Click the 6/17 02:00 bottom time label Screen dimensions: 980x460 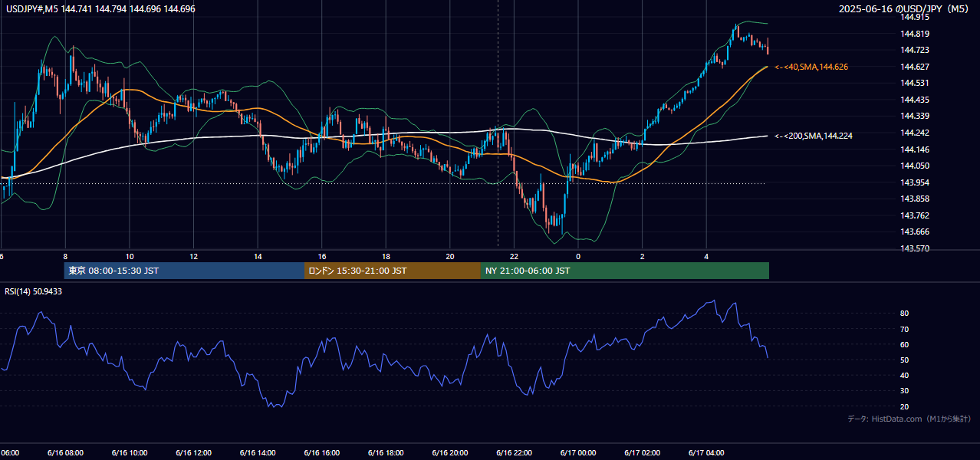pos(643,452)
